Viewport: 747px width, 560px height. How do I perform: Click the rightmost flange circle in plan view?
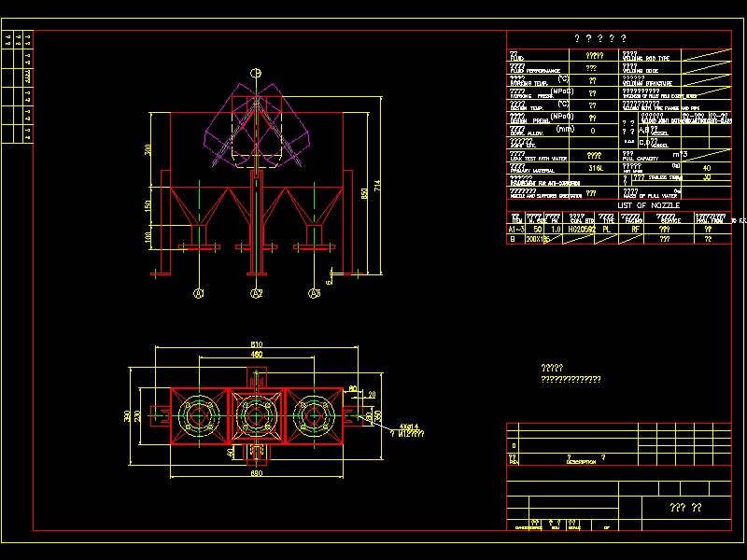(x=314, y=417)
